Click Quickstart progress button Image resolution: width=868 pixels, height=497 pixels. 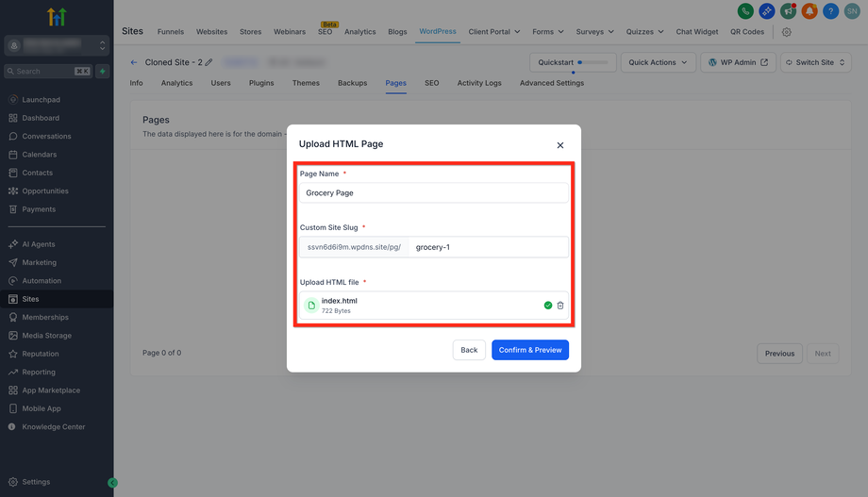[573, 62]
